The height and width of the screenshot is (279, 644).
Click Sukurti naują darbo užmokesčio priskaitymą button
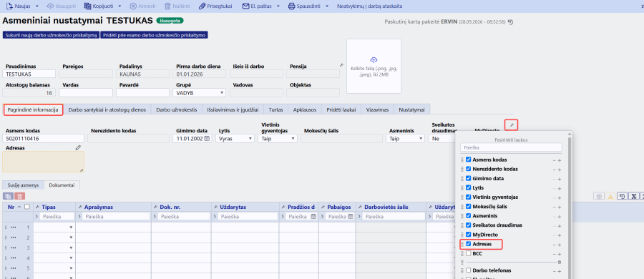51,35
